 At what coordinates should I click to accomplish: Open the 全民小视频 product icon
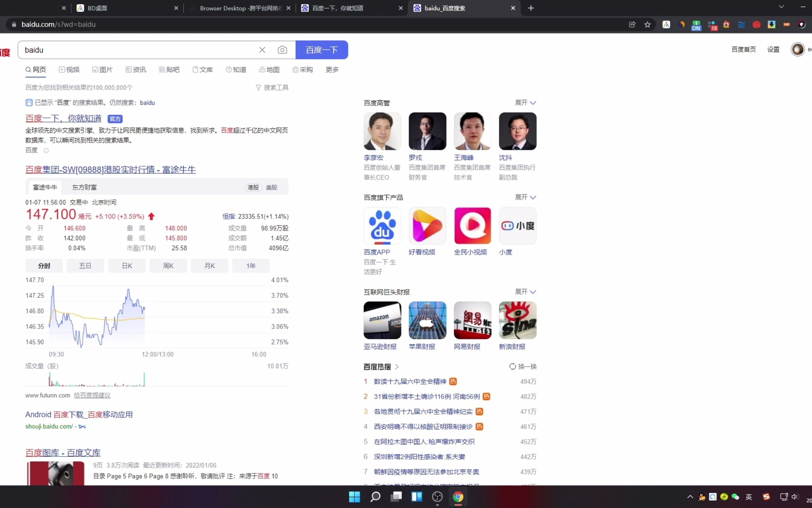[x=472, y=226]
